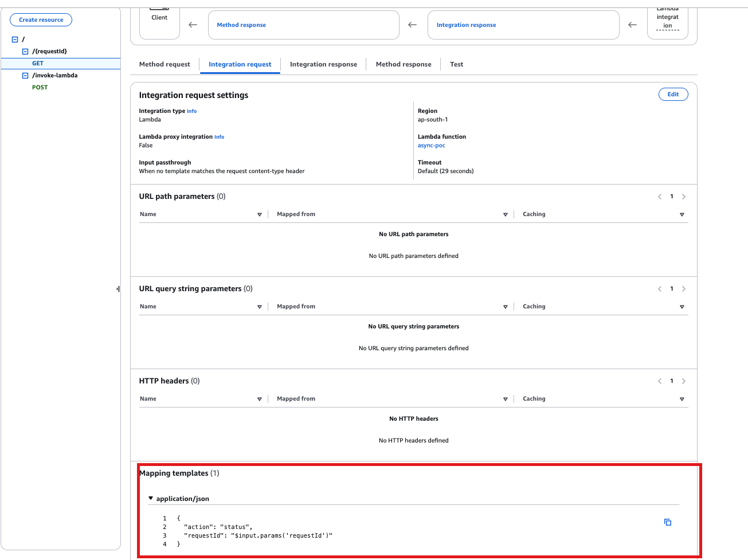Click the Create resource button
The width and height of the screenshot is (748, 560).
[41, 20]
